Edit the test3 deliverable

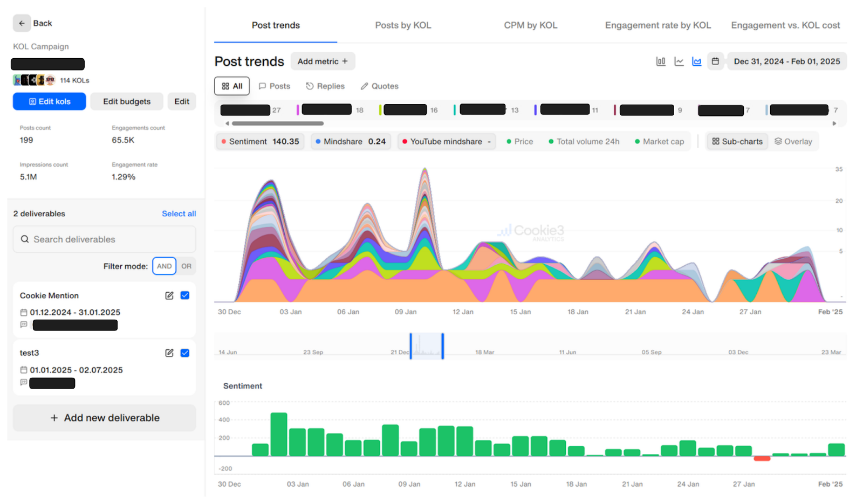[169, 353]
